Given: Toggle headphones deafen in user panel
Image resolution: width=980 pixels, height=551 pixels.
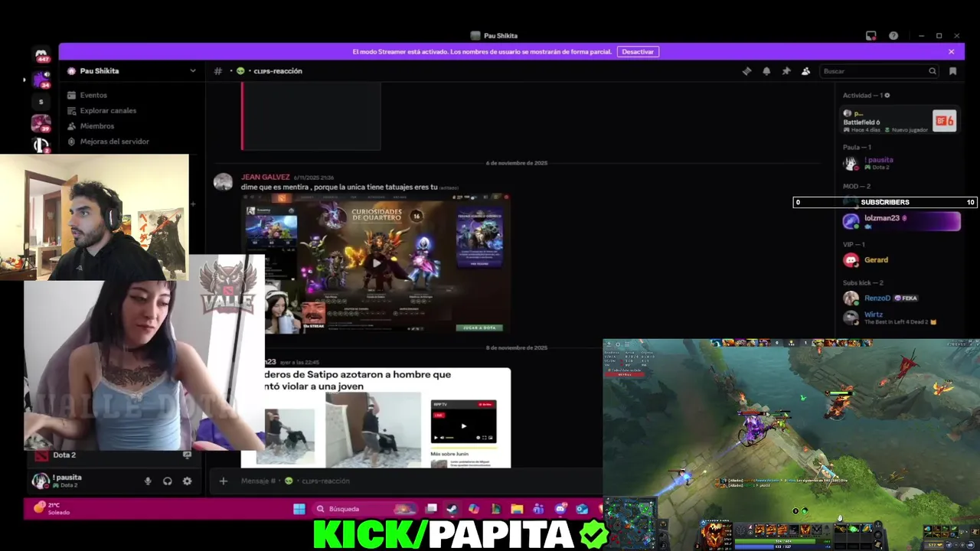Looking at the screenshot, I should click(x=168, y=481).
